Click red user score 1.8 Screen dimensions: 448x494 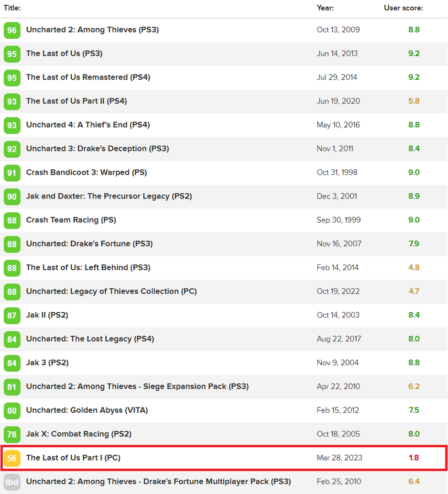(x=414, y=458)
